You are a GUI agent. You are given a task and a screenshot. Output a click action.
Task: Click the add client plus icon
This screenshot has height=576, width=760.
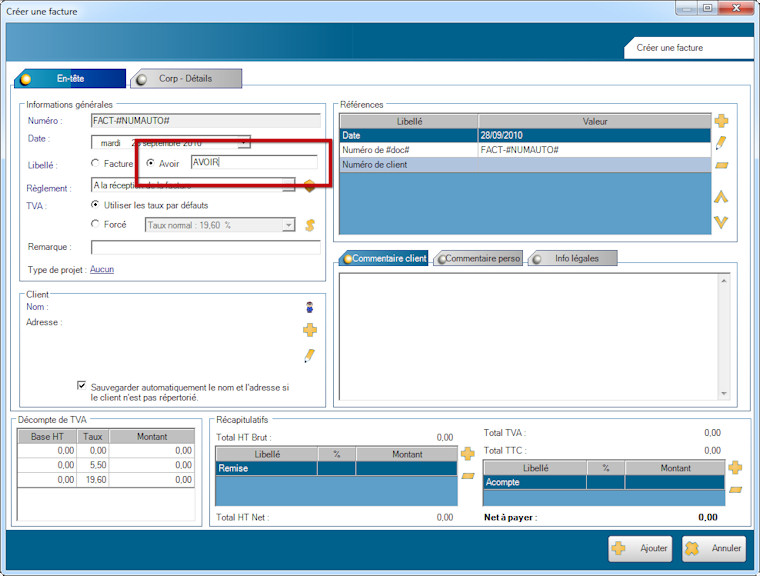pos(310,330)
